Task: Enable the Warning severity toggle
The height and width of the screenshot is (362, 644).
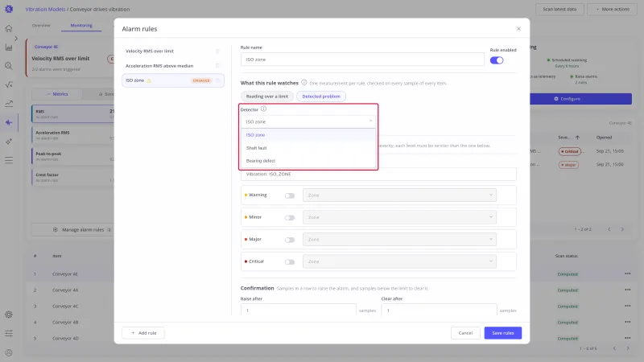Action: tap(290, 195)
